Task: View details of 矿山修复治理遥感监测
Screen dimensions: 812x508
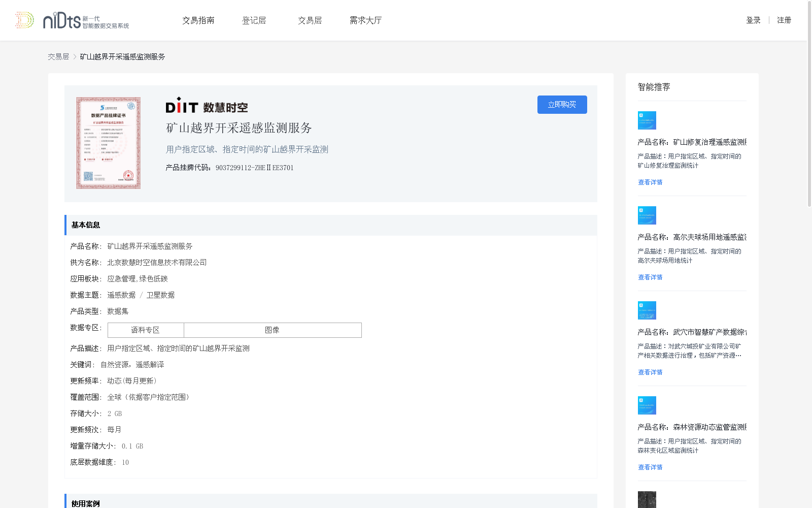Action: pyautogui.click(x=650, y=182)
